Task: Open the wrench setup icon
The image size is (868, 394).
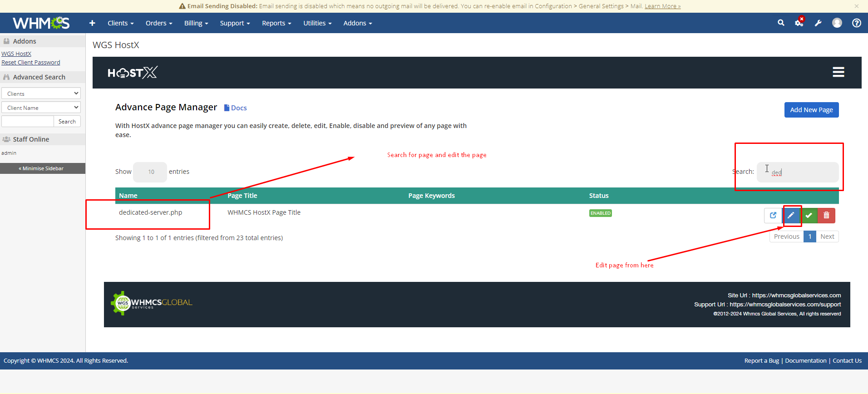Action: click(818, 23)
